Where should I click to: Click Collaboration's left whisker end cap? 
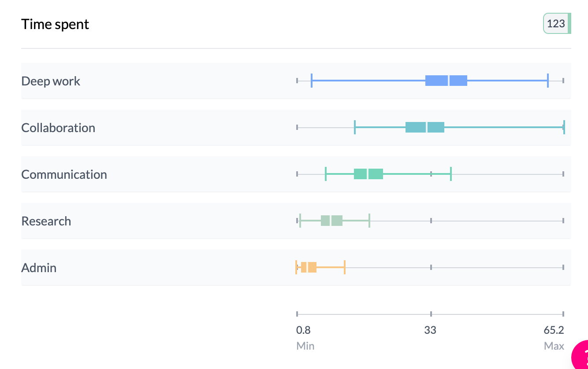click(x=355, y=127)
